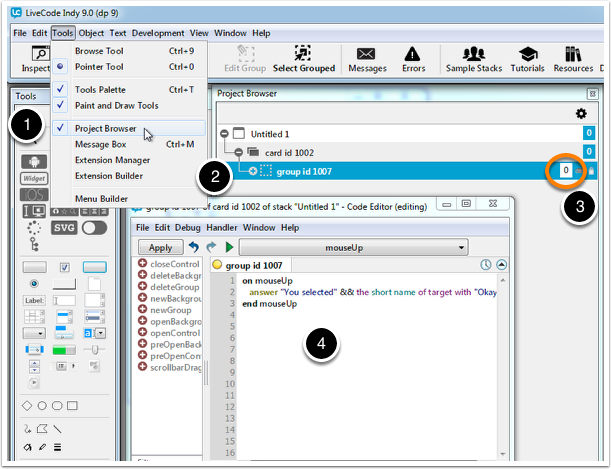The image size is (611, 469).
Task: Select the Label field tool
Action: coord(34,301)
